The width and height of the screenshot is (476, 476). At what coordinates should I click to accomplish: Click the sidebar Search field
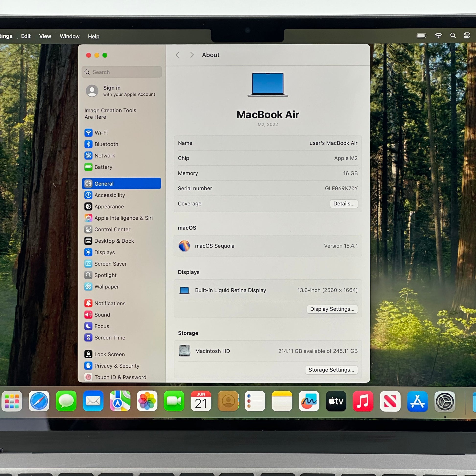[x=122, y=72]
